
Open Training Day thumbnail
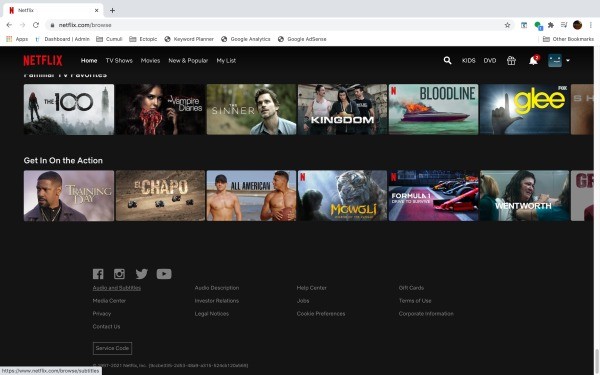[x=69, y=196]
